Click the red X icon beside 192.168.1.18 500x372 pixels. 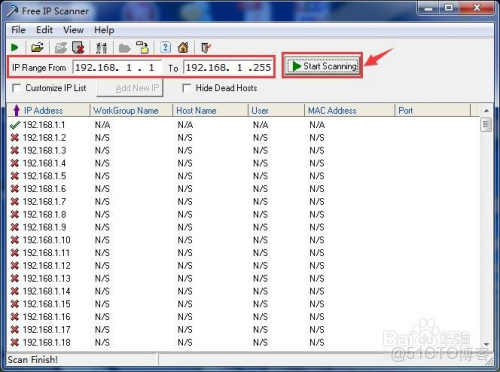[15, 342]
